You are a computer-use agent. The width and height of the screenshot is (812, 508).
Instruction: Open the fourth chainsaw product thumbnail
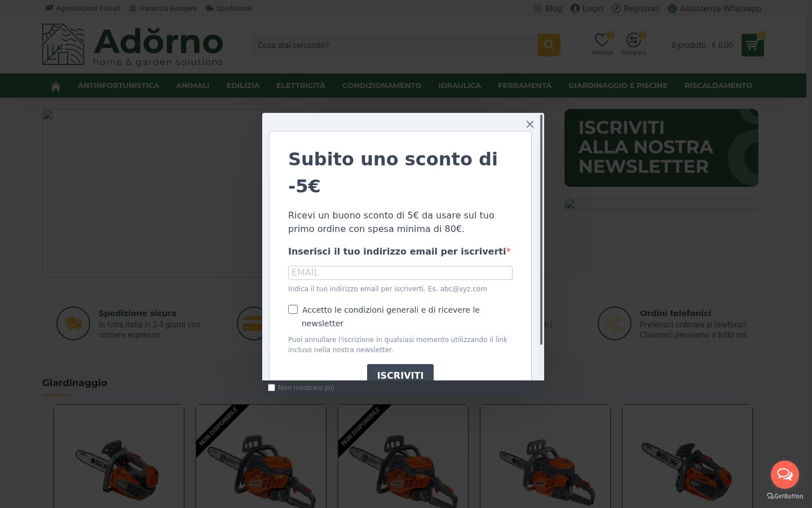[545, 456]
